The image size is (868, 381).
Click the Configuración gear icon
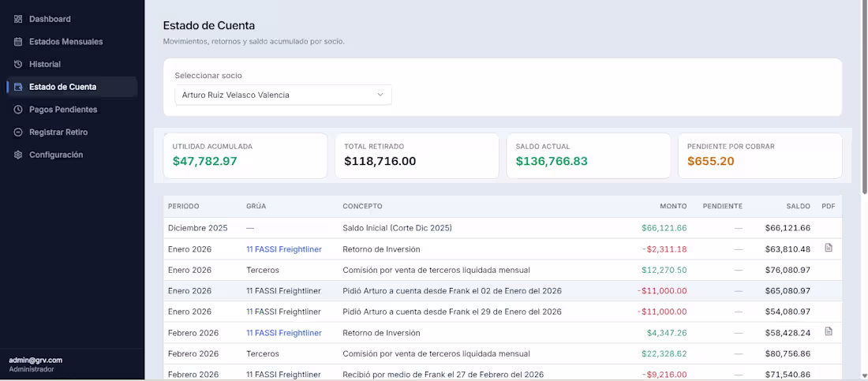click(x=17, y=155)
